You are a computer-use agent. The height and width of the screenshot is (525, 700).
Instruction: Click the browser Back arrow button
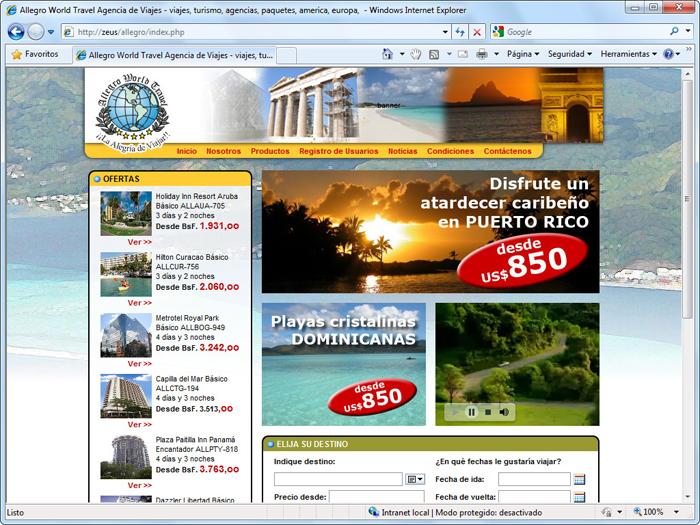(16, 32)
